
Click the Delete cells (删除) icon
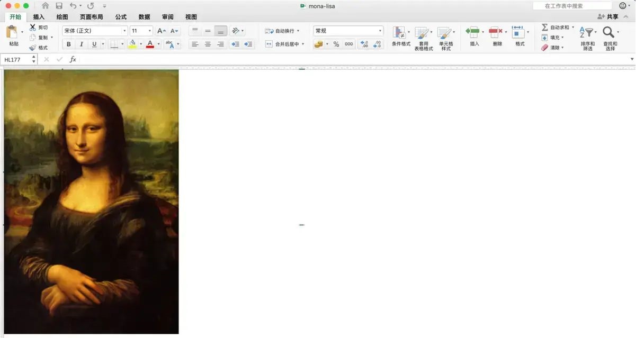496,32
